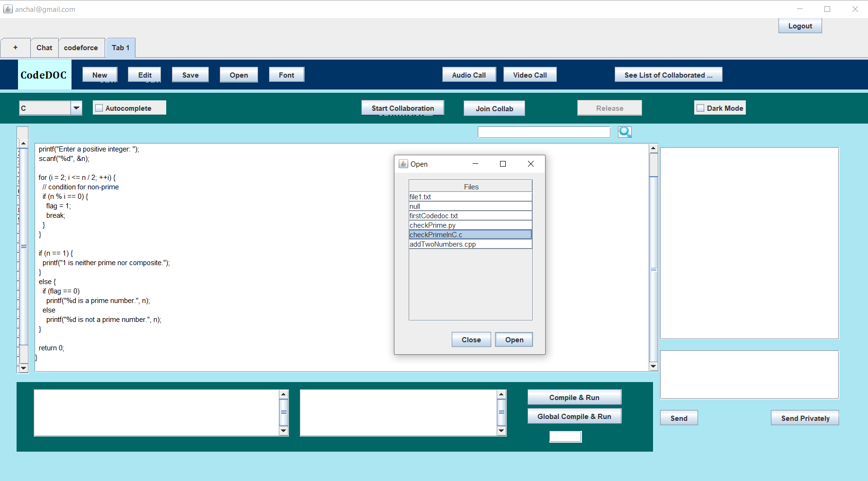Screen dimensions: 868x481
Task: Click the Save button in toolbar
Action: pyautogui.click(x=190, y=75)
